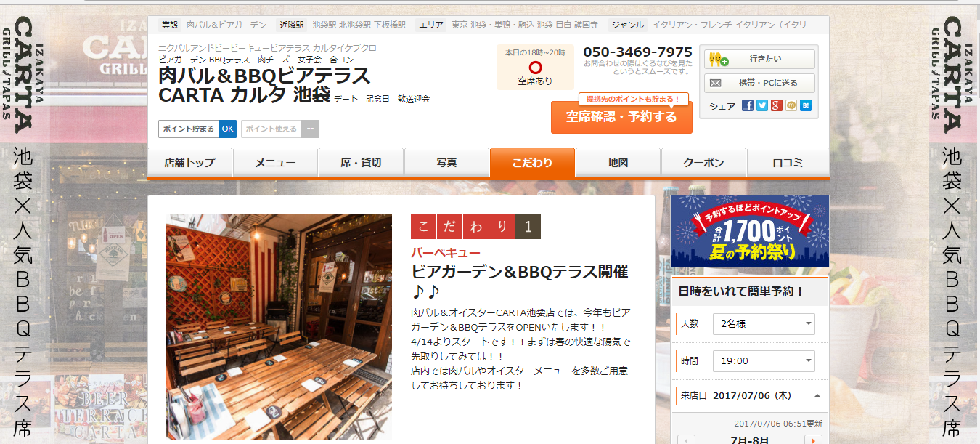
Task: Click 肉バル&ビアガーデン category link
Action: coord(226,25)
